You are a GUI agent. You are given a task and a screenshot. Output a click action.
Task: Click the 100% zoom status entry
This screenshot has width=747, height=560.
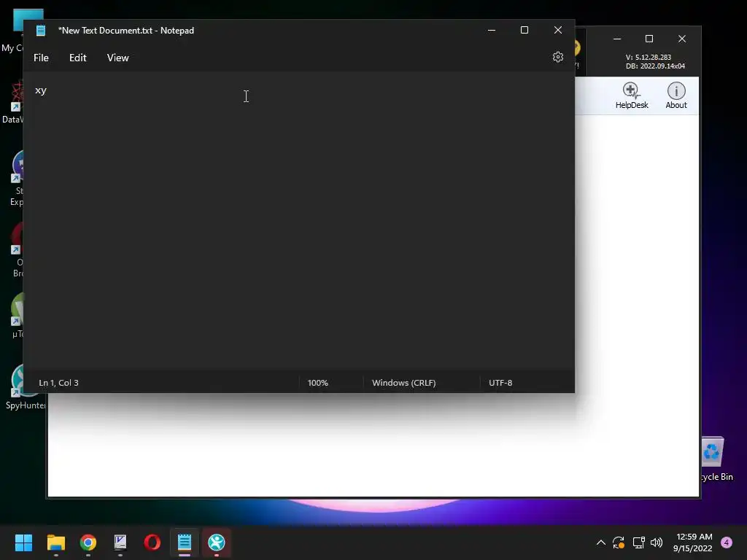318,383
